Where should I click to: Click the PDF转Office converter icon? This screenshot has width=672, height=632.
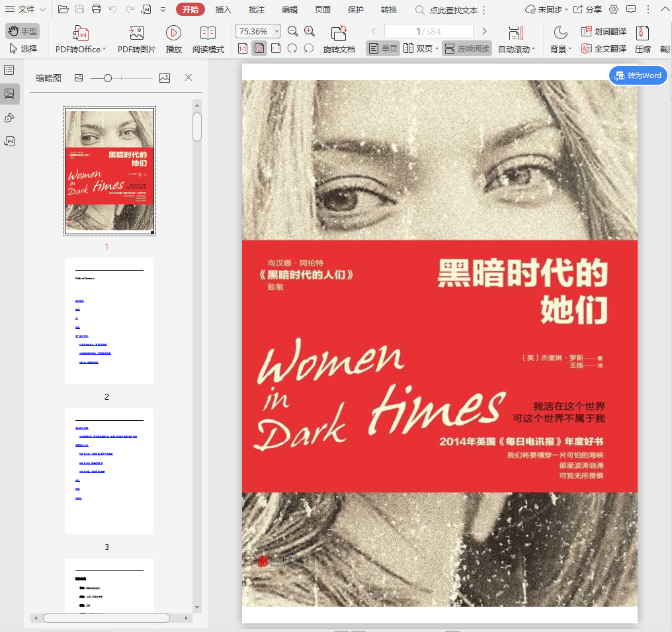tap(81, 34)
